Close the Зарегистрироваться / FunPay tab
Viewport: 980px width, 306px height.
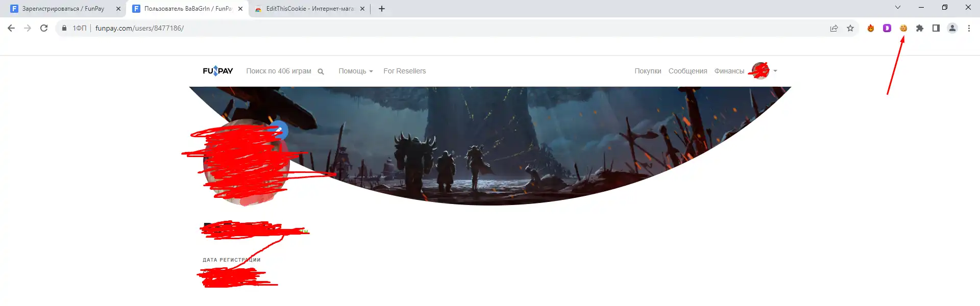(x=118, y=9)
